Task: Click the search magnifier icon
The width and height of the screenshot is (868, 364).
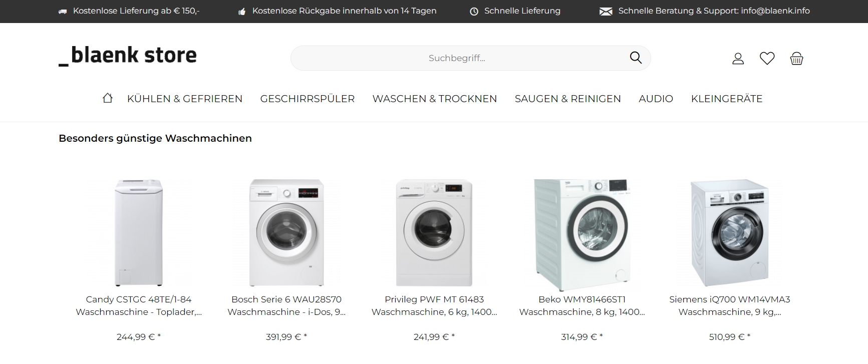Action: pyautogui.click(x=636, y=58)
